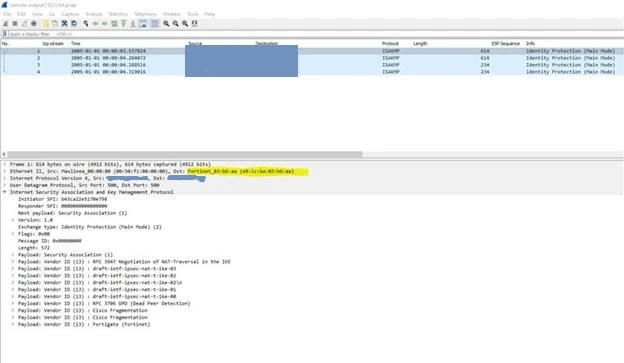Find a packet
This screenshot has width=624, height=363.
pos(86,24)
